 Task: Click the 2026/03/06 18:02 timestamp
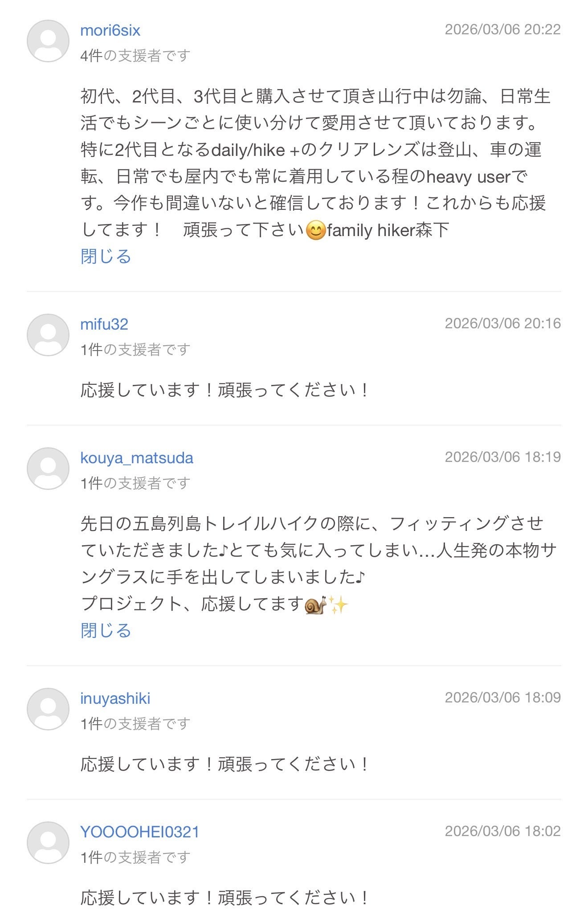pos(502,831)
